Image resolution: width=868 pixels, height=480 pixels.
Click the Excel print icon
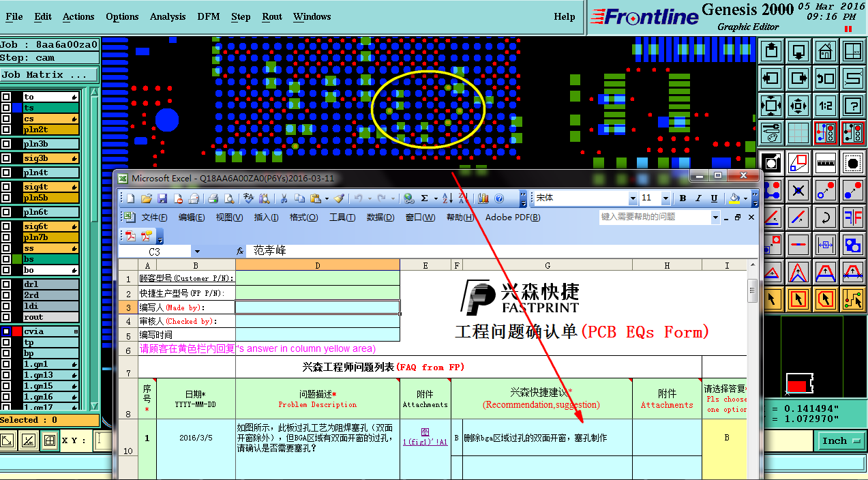(213, 198)
